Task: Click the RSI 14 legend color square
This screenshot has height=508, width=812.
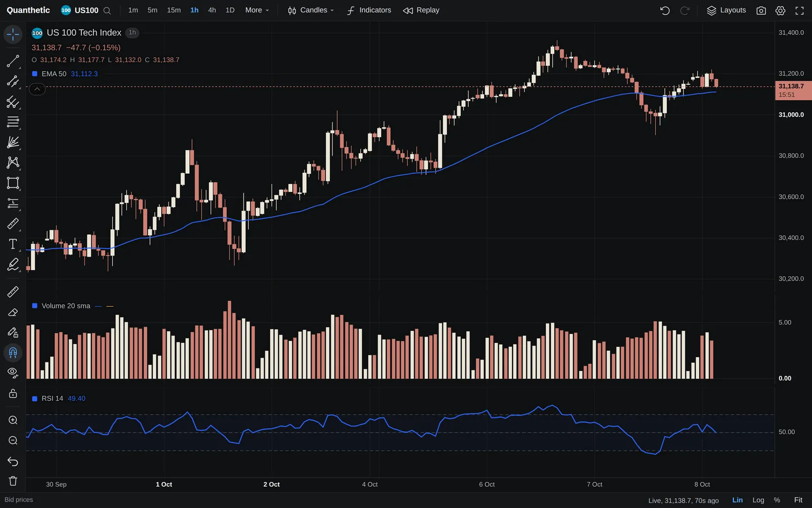Action: pyautogui.click(x=35, y=399)
